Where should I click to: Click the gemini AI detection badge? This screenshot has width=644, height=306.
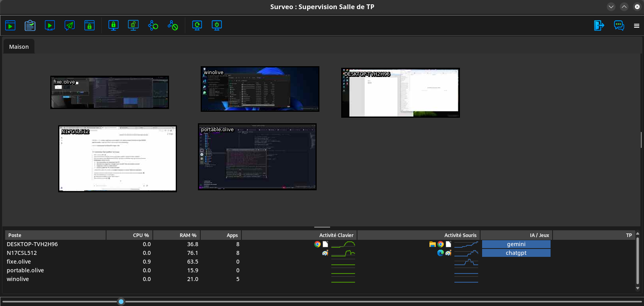pyautogui.click(x=516, y=244)
